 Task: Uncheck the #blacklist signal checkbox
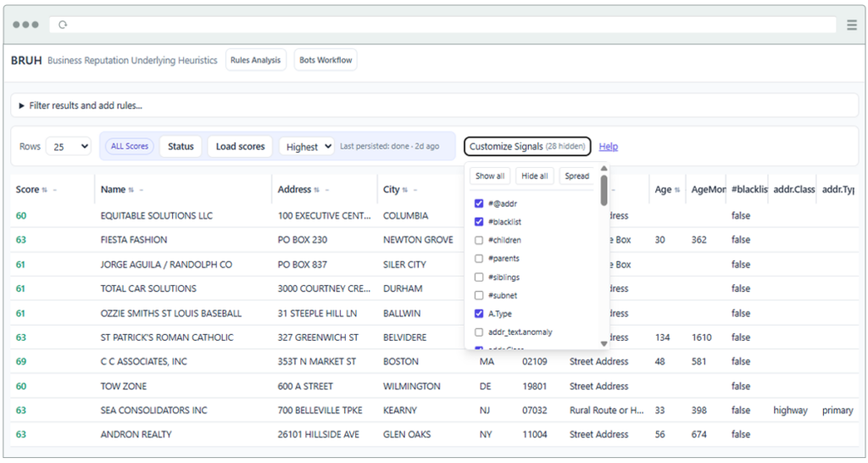point(479,221)
